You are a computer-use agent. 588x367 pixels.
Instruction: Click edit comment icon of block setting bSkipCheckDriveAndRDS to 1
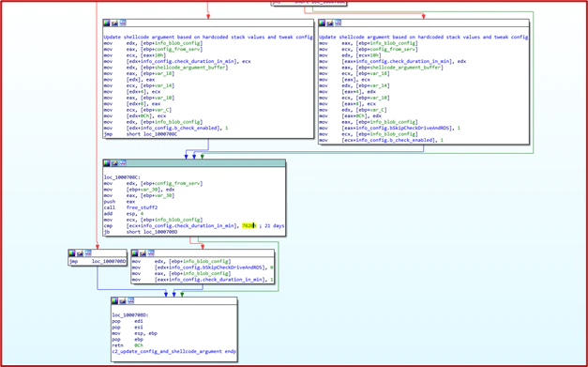pos(330,23)
